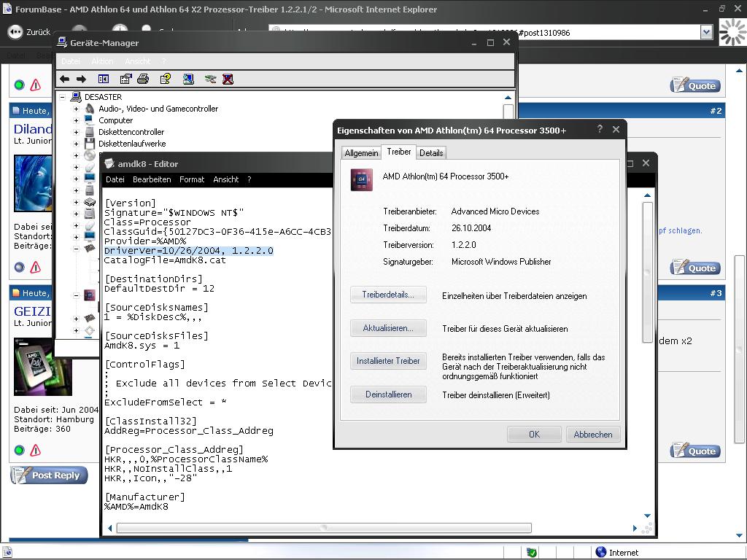Click the Treiberdetails... button
The width and height of the screenshot is (747, 560).
[x=388, y=295]
